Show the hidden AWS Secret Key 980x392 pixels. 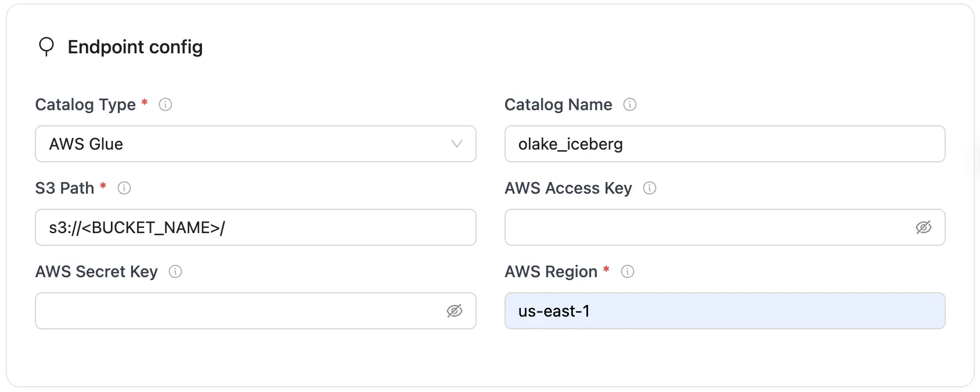(x=455, y=311)
